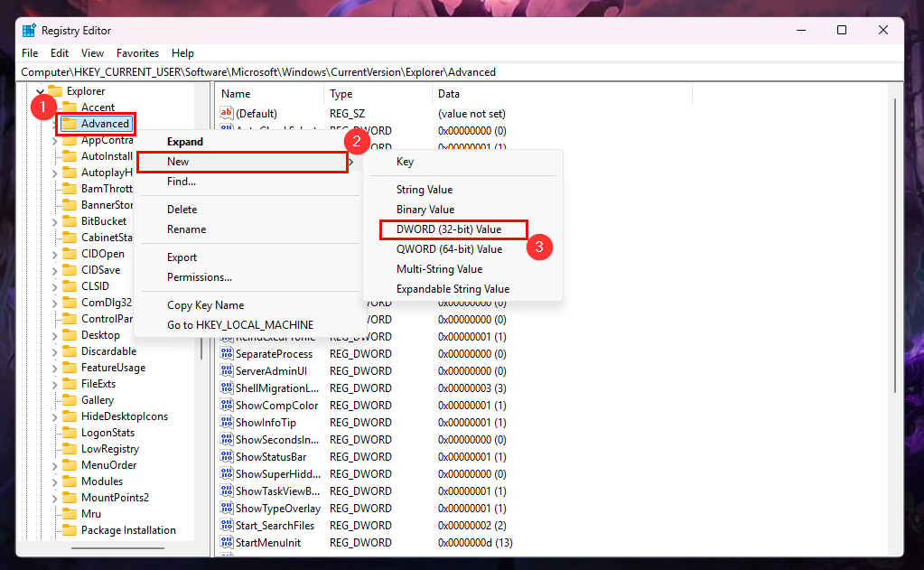Click the REG_SZ icon beside (Default)

pos(227,113)
